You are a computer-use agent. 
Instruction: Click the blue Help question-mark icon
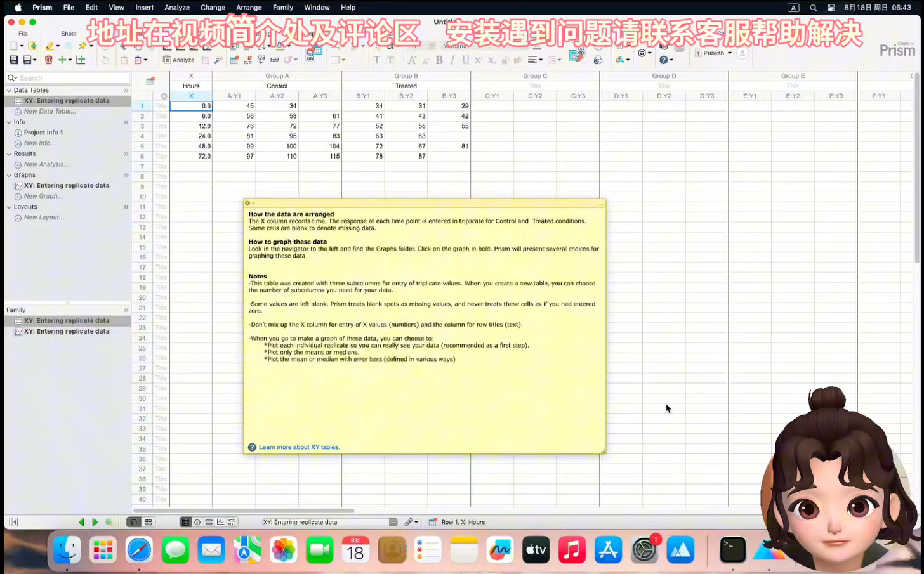[x=663, y=60]
